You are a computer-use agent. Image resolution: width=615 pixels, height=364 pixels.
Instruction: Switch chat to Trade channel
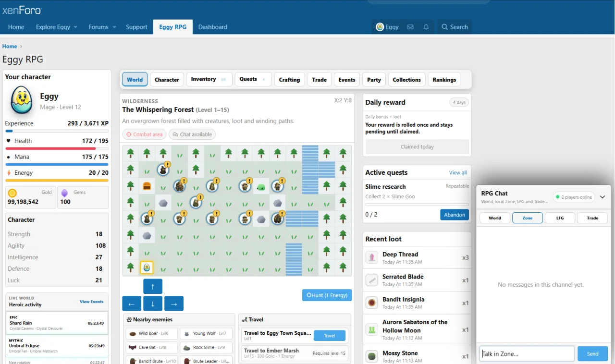pyautogui.click(x=592, y=218)
